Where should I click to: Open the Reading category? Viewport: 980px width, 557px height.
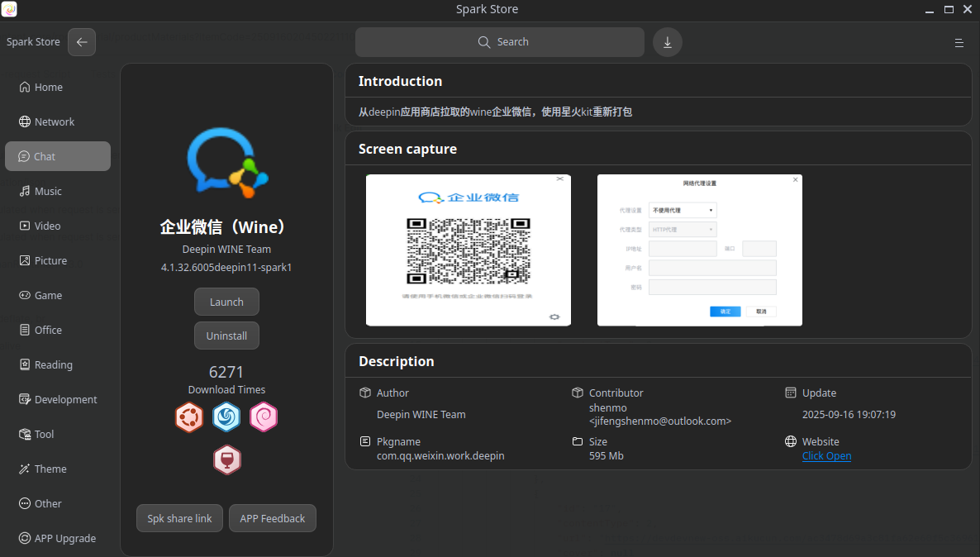coord(58,364)
